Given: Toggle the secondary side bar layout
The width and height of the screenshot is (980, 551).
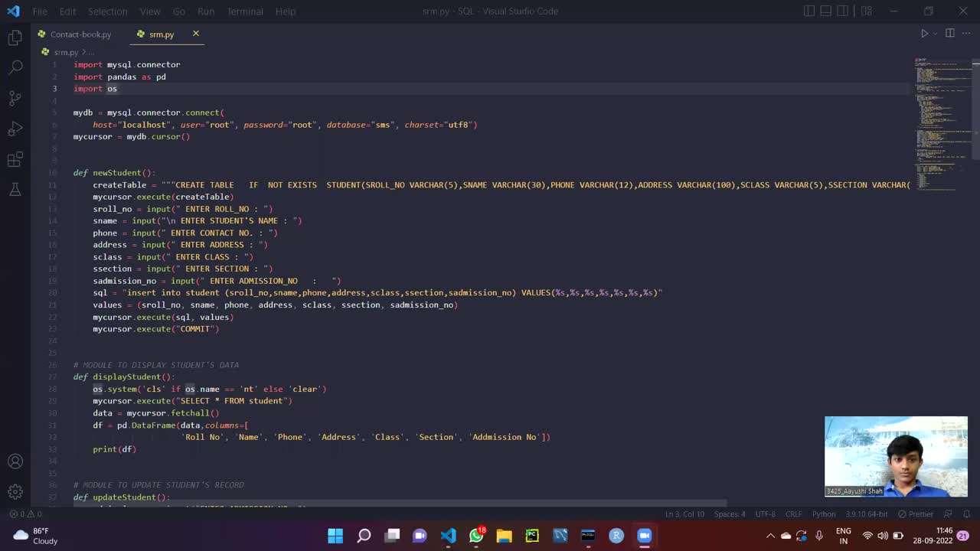Looking at the screenshot, I should pos(843,11).
